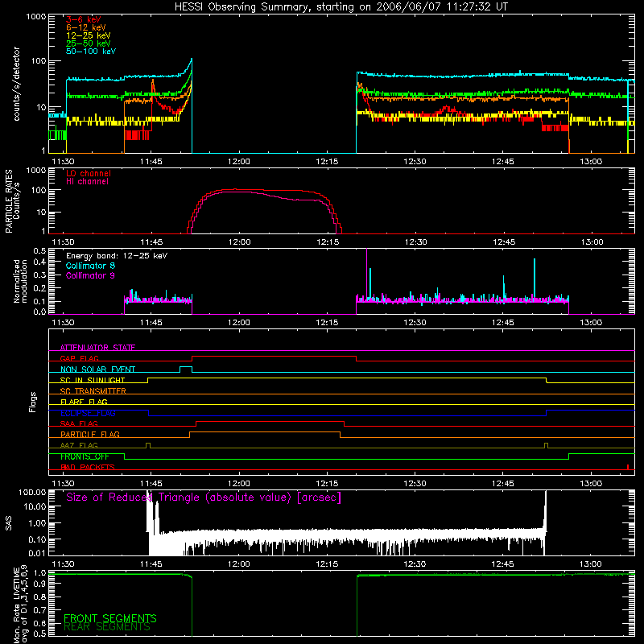The image size is (644, 644).
Task: Click the counts/s/detector axis label
Action: (x=17, y=84)
